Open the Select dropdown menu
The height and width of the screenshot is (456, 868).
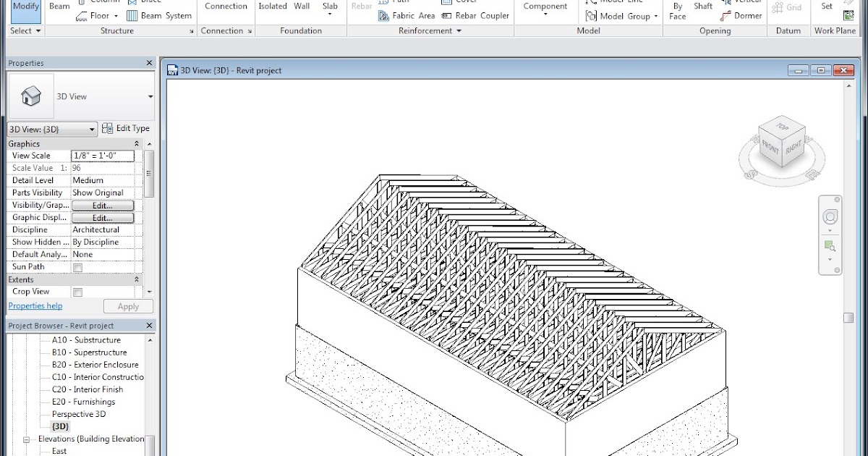[24, 30]
